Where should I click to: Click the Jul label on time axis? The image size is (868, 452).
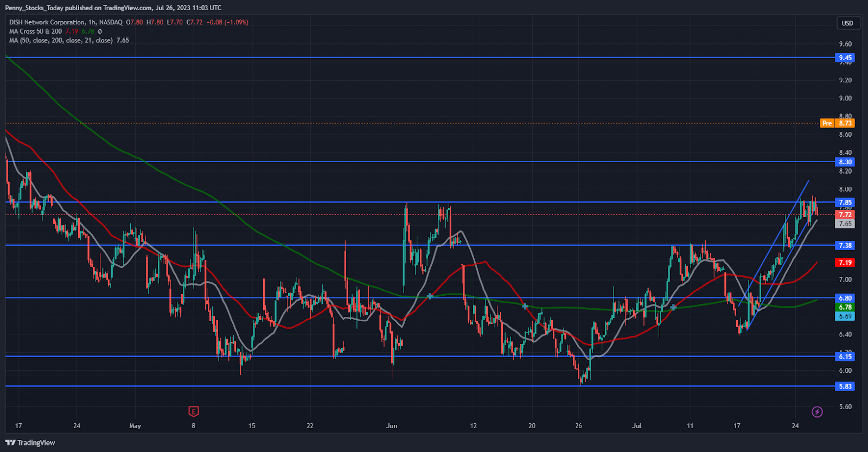click(x=637, y=426)
